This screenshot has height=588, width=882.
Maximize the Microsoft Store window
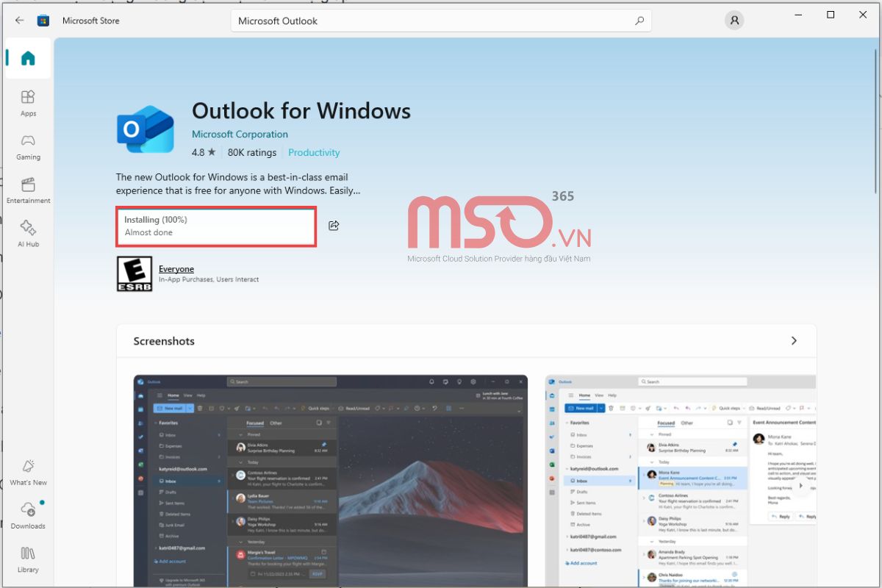[x=831, y=15]
